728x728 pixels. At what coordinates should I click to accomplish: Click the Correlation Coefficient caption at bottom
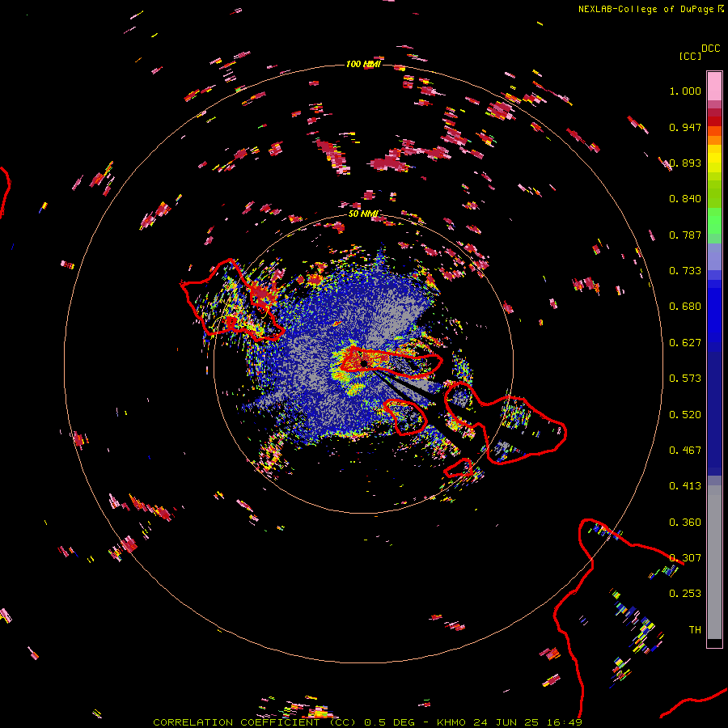pos(367,722)
